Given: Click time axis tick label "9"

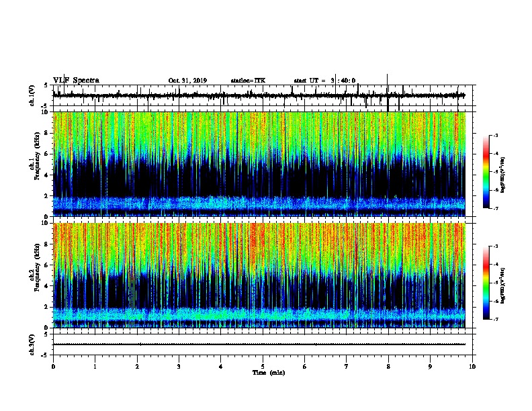Looking at the screenshot, I should click(430, 367).
